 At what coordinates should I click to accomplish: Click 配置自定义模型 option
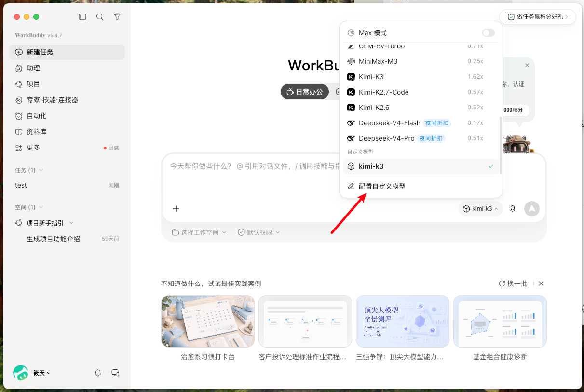[421, 186]
